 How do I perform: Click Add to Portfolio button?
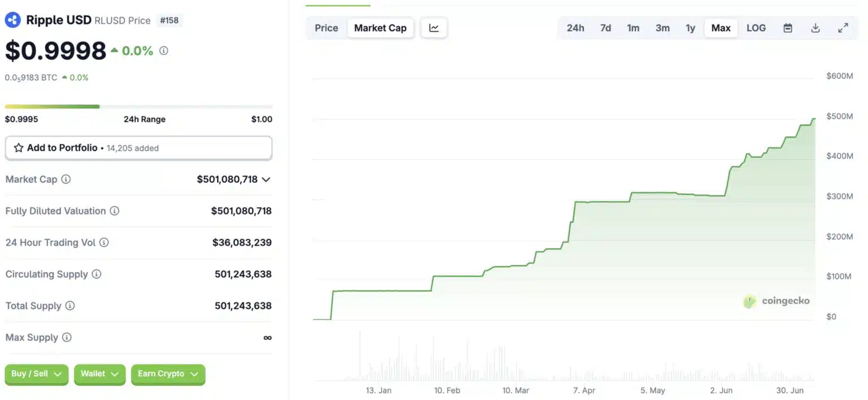pos(138,148)
